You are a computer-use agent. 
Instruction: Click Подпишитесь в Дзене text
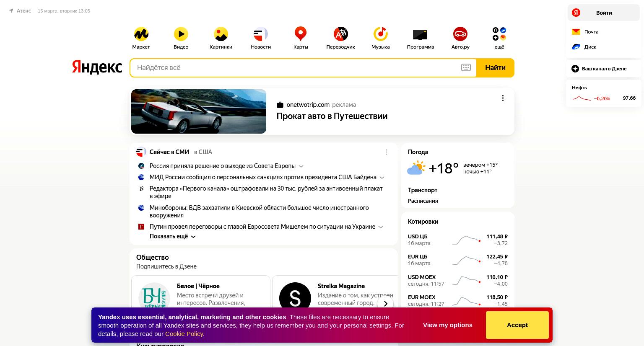point(166,266)
